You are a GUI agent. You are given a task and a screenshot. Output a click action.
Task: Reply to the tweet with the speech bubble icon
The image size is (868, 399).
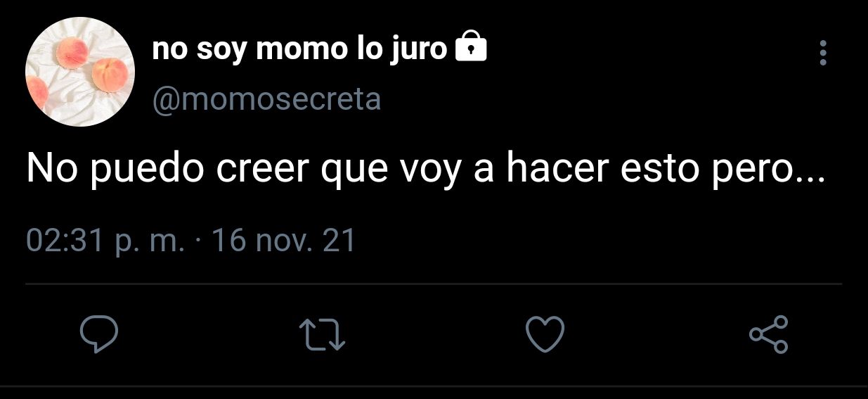tap(97, 334)
